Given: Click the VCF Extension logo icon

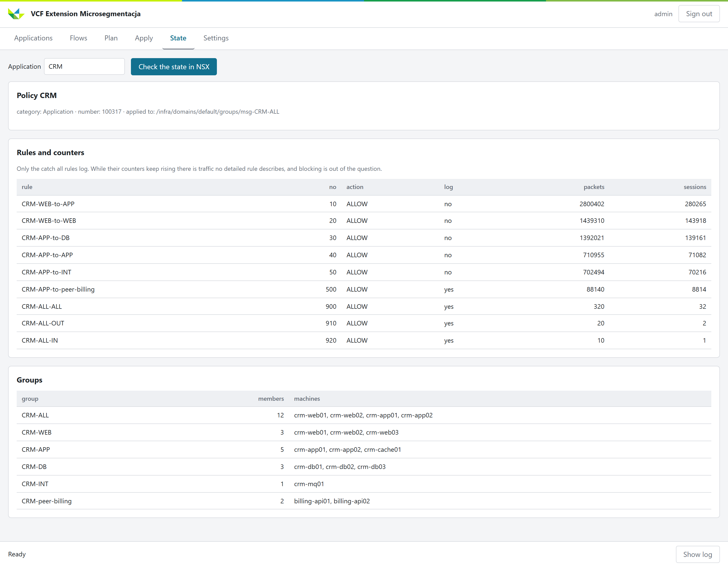Looking at the screenshot, I should coord(16,14).
